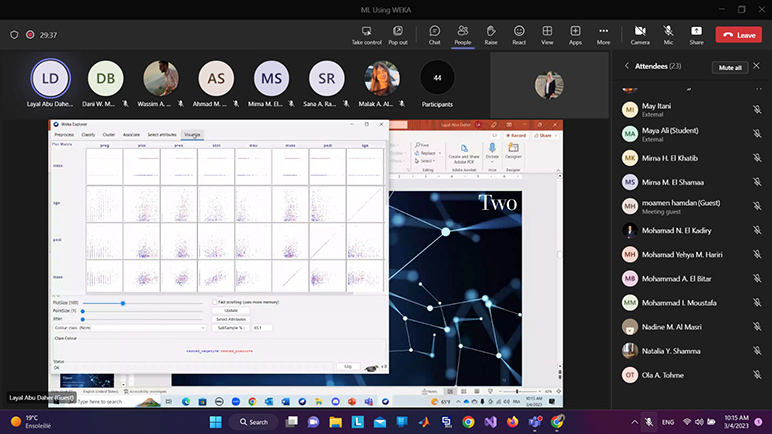This screenshot has height=434, width=772.
Task: Open the Preprocess tab in Weka
Action: (64, 133)
